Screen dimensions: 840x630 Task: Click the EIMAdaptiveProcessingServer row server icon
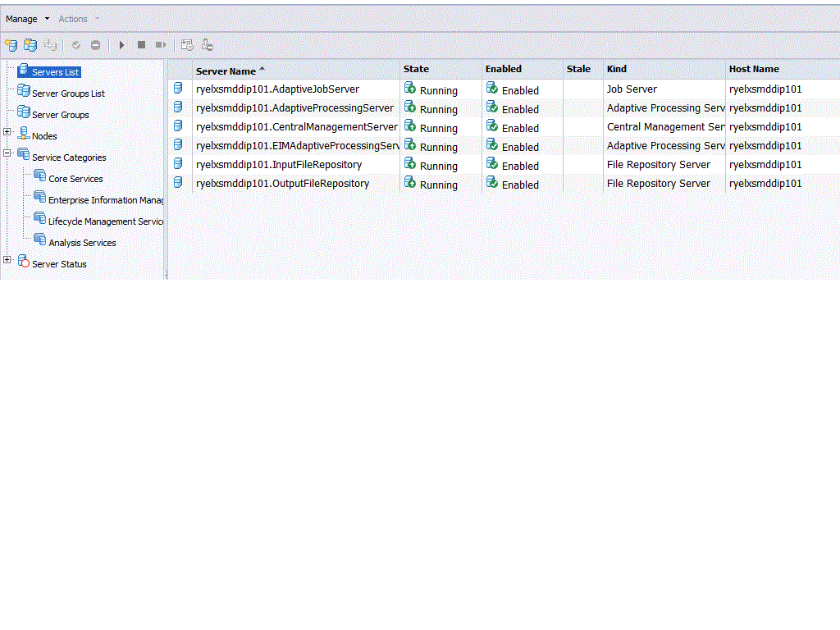(x=178, y=144)
